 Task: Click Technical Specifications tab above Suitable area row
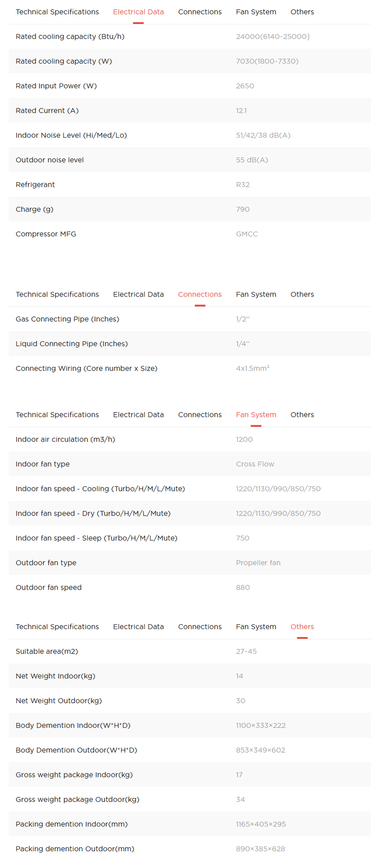coord(57,626)
